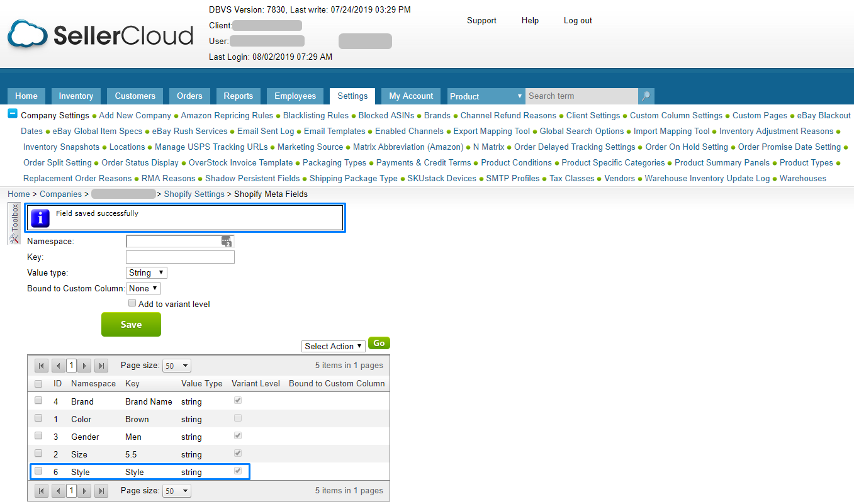Check the Add to variant level box
This screenshot has width=854, height=504.
point(132,303)
